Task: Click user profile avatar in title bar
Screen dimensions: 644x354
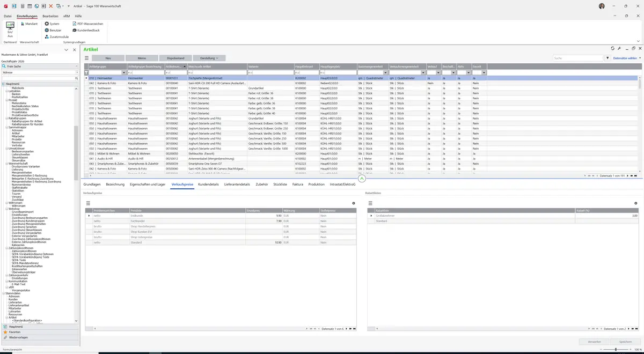Action: 602,6
